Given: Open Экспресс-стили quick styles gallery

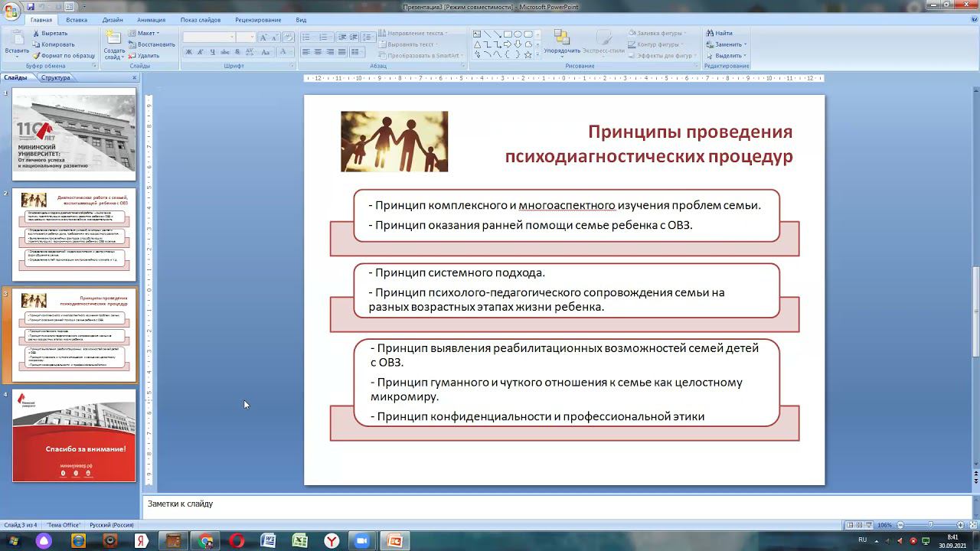Looking at the screenshot, I should point(603,43).
